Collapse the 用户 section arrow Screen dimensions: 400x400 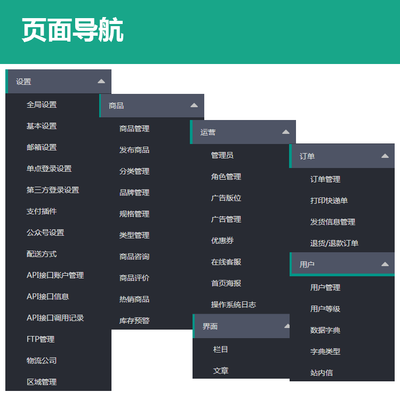385,264
